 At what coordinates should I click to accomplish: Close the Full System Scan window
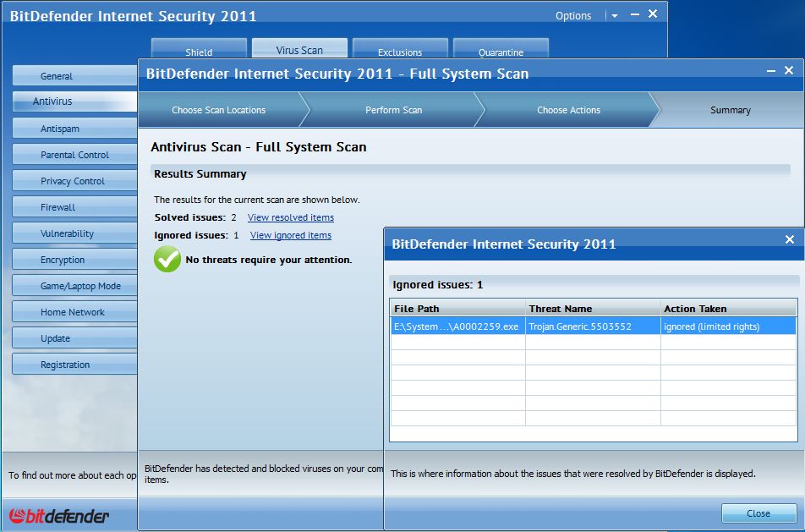(x=789, y=70)
